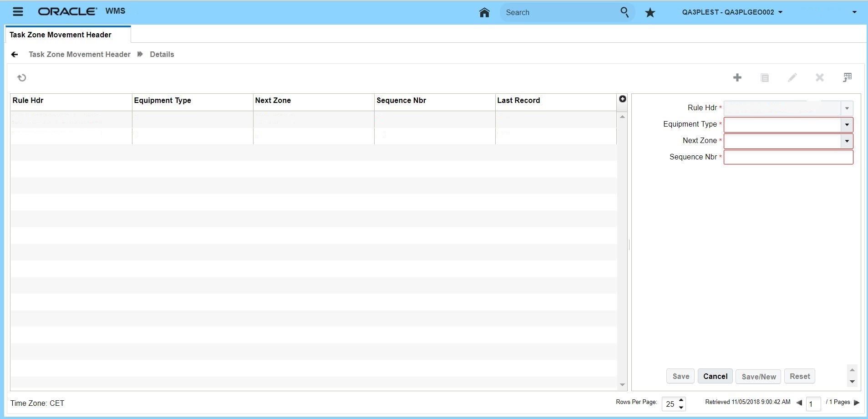Sort by Next Zone column header
This screenshot has height=419, width=868.
(314, 102)
